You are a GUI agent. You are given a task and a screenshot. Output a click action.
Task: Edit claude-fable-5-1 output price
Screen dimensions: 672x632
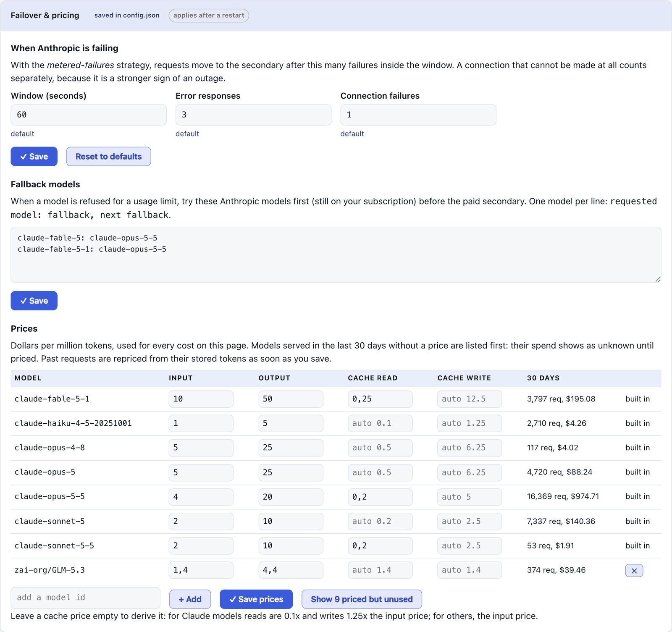(x=291, y=399)
